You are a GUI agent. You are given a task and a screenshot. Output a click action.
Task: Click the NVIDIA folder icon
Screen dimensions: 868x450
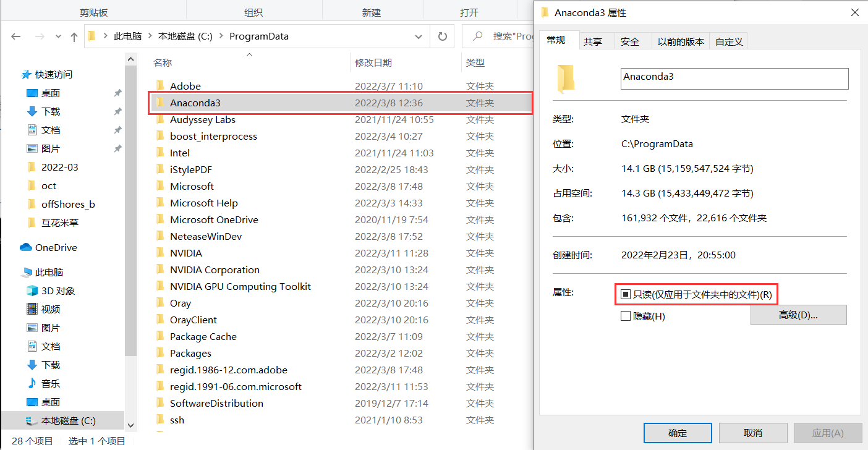pos(160,253)
